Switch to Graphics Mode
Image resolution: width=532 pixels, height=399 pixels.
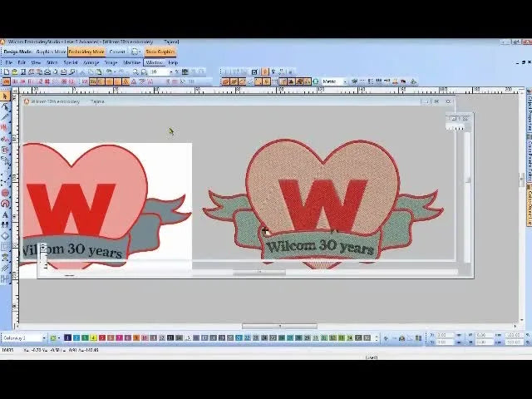(x=51, y=52)
